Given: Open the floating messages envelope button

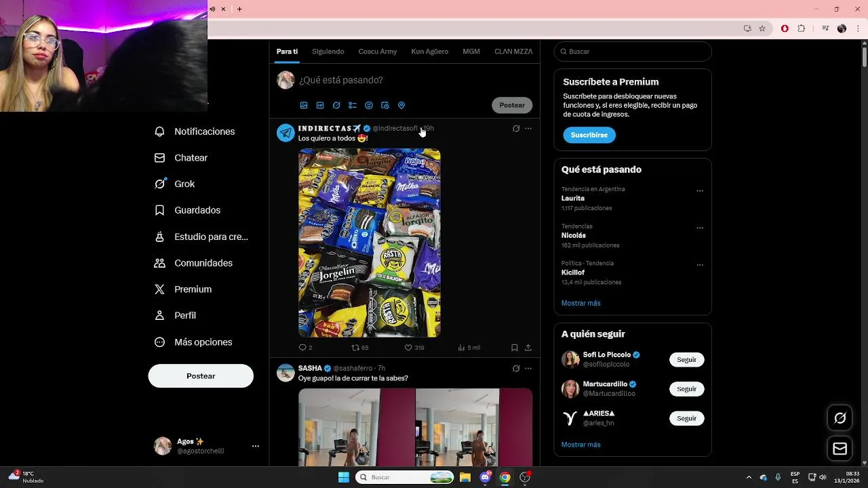Looking at the screenshot, I should click(840, 449).
